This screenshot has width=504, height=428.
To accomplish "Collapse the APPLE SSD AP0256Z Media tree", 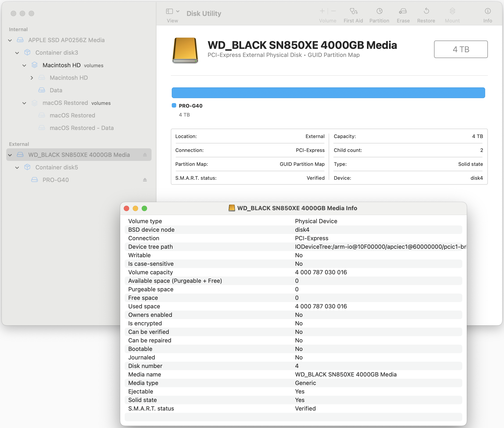I will pyautogui.click(x=10, y=40).
